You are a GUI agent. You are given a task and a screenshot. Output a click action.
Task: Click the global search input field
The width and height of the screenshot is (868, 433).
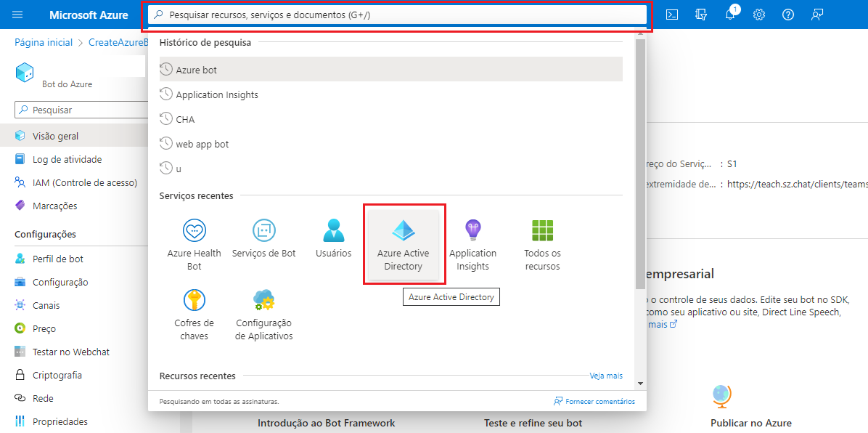click(398, 15)
